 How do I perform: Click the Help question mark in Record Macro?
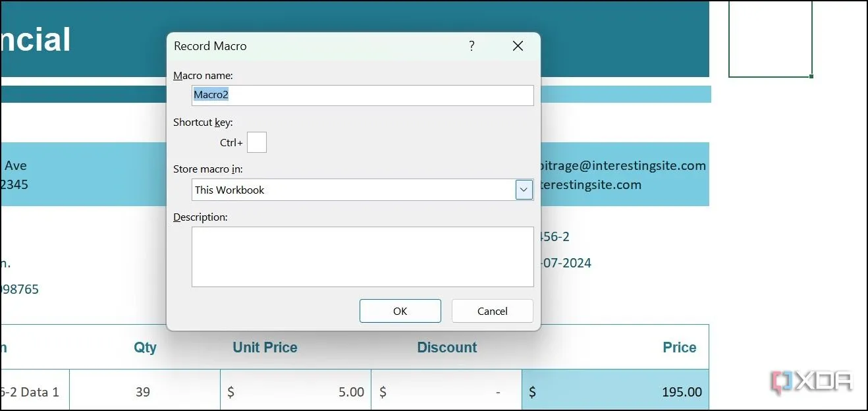[472, 46]
